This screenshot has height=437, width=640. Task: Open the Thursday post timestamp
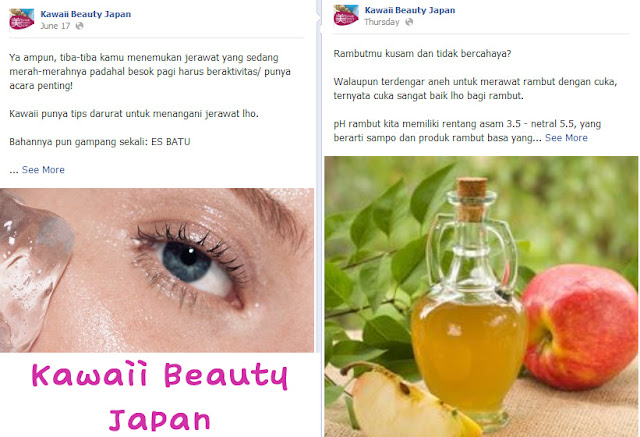point(382,22)
